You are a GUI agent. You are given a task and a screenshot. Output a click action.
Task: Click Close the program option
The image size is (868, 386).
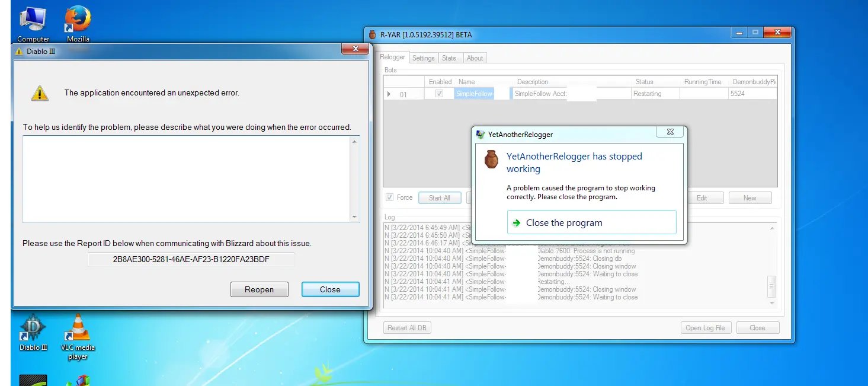(x=591, y=222)
